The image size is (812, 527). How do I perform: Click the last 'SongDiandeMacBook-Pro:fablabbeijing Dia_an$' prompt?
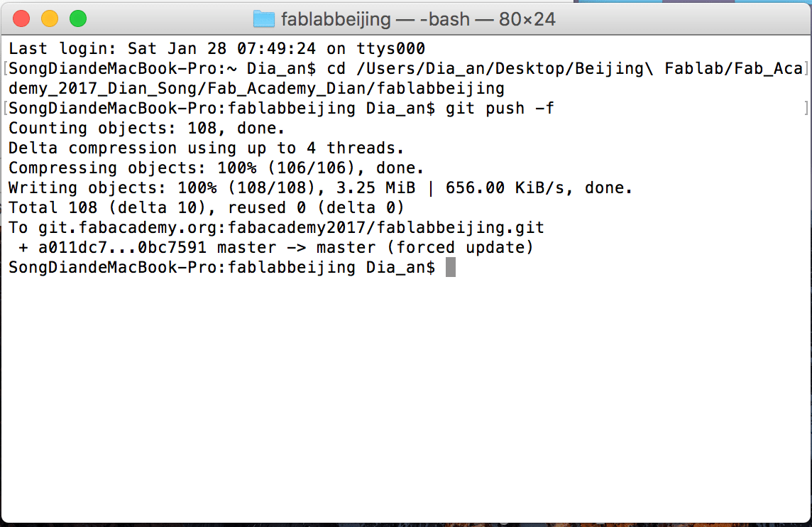221,267
